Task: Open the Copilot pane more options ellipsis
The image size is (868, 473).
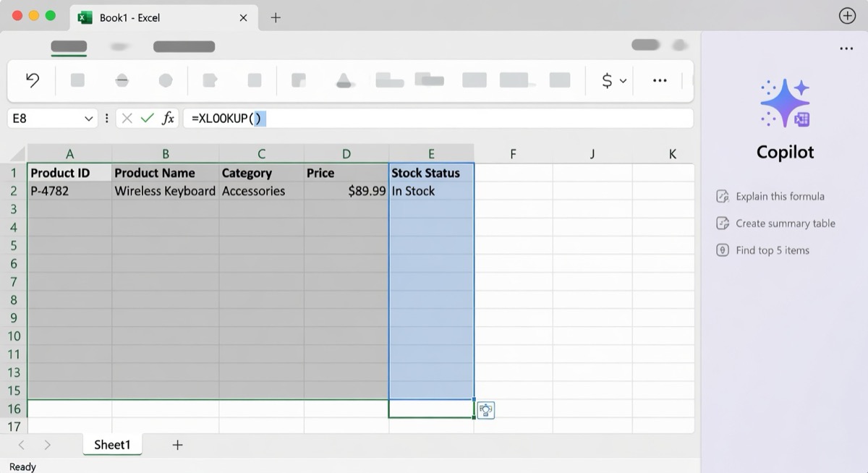Action: coord(846,48)
